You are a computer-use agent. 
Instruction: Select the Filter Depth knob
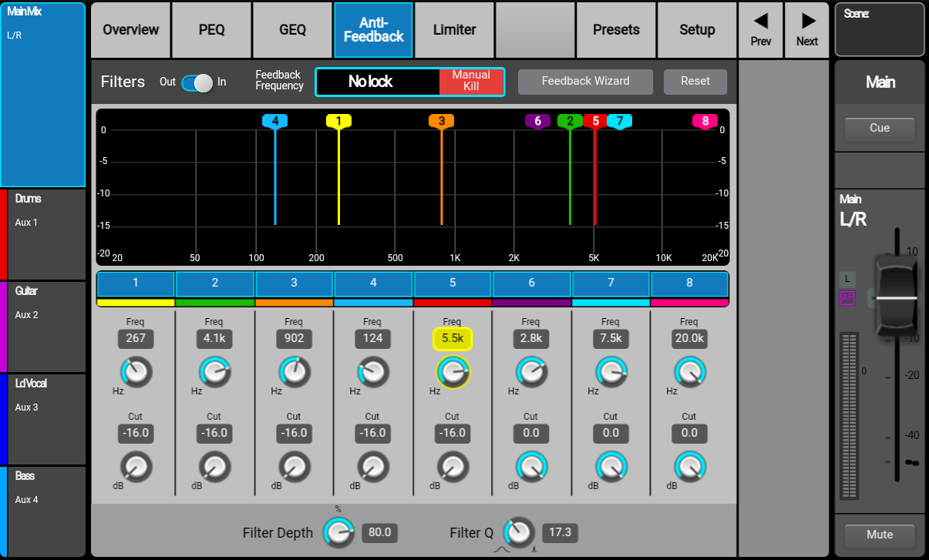pos(337,532)
